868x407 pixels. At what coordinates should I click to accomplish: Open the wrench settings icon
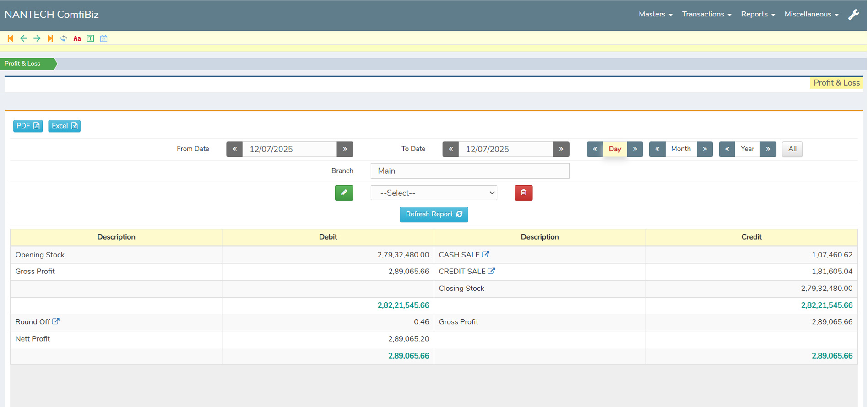(x=853, y=15)
